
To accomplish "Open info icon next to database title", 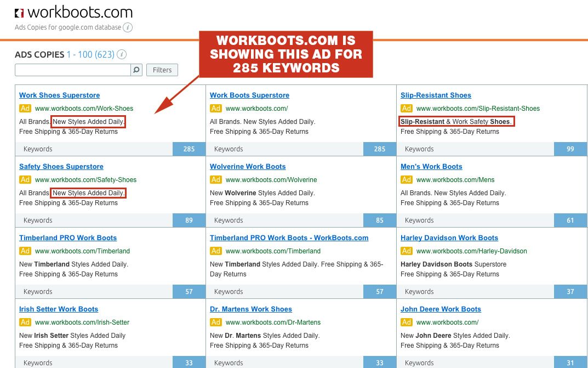I will 128,27.
